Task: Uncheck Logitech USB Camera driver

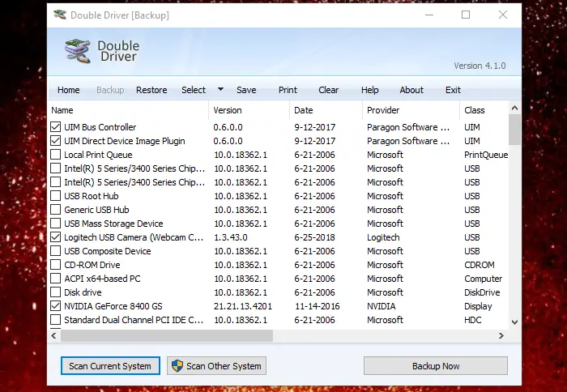Action: pyautogui.click(x=55, y=237)
